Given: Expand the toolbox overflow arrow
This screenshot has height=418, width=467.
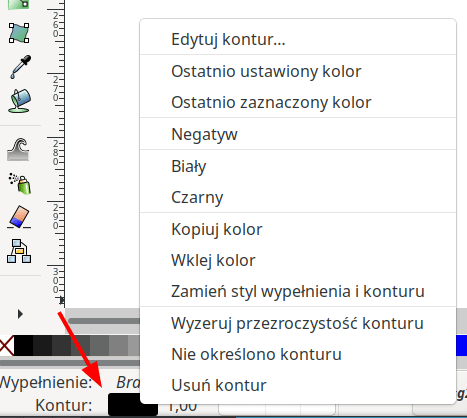Looking at the screenshot, I should [x=20, y=314].
